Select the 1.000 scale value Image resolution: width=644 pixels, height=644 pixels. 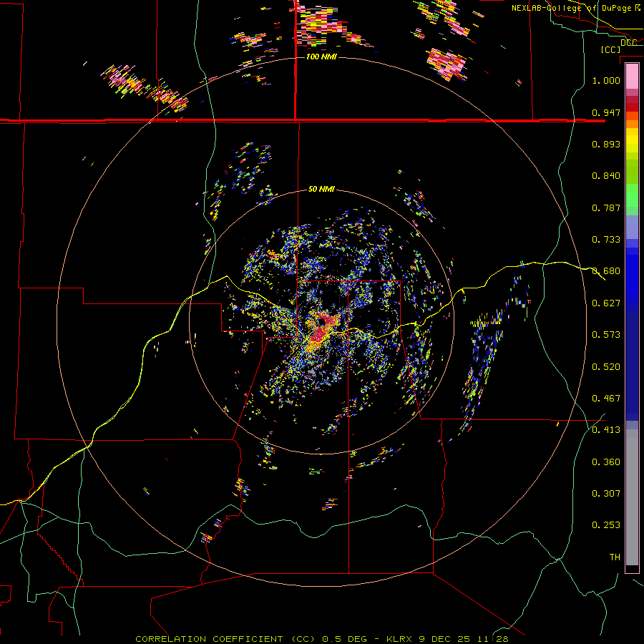tap(606, 80)
